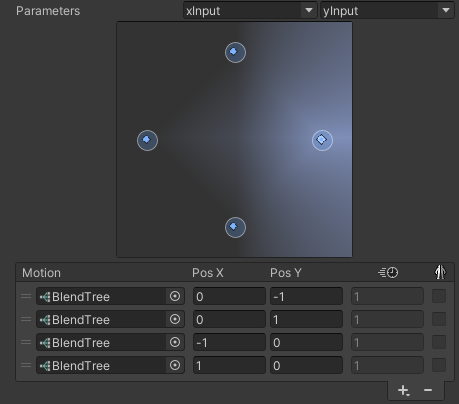Select the bottom motion point in blend graph
This screenshot has height=404, width=459.
point(235,227)
